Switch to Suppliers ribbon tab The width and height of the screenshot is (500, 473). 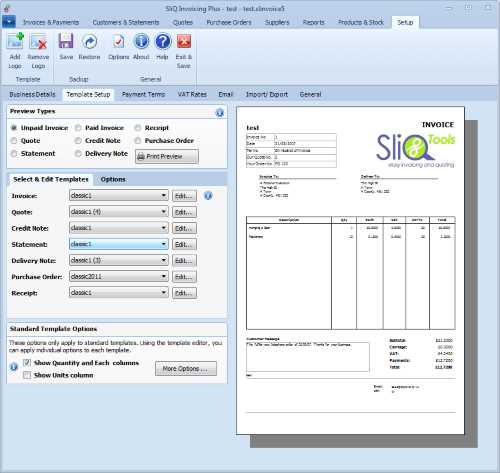tap(277, 22)
